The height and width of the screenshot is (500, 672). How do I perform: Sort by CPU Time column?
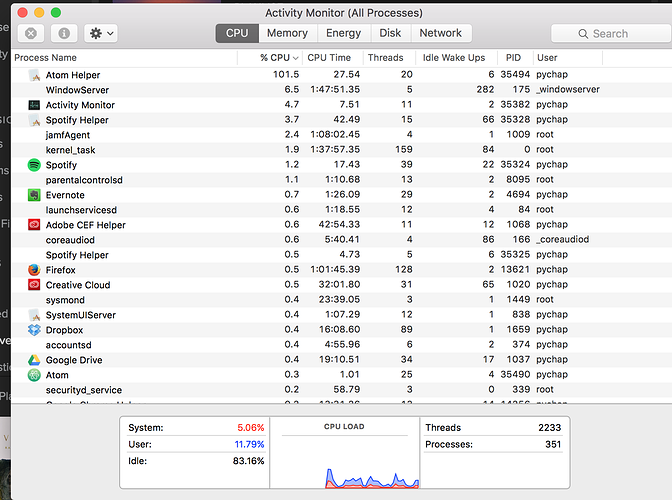point(329,58)
